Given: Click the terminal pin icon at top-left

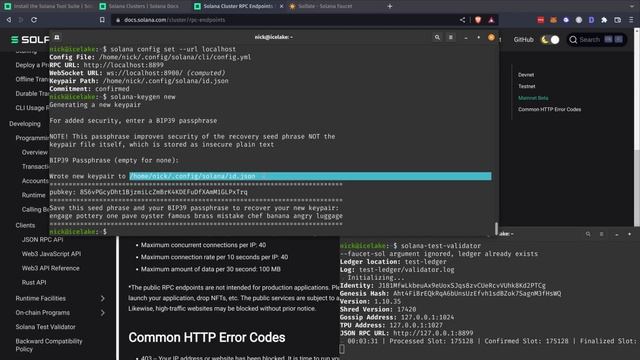Looking at the screenshot, I should coord(57,37).
